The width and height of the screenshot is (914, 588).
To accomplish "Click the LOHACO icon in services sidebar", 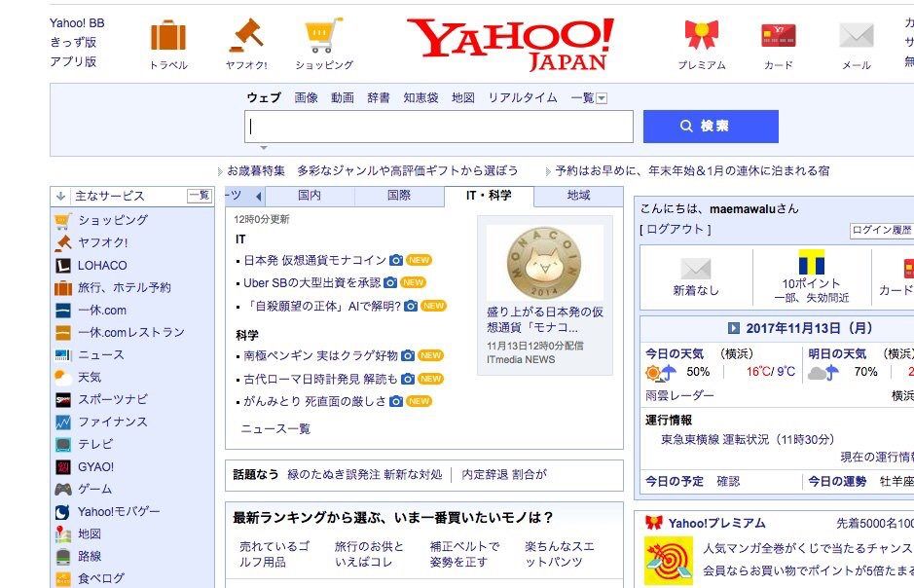I will pos(63,266).
